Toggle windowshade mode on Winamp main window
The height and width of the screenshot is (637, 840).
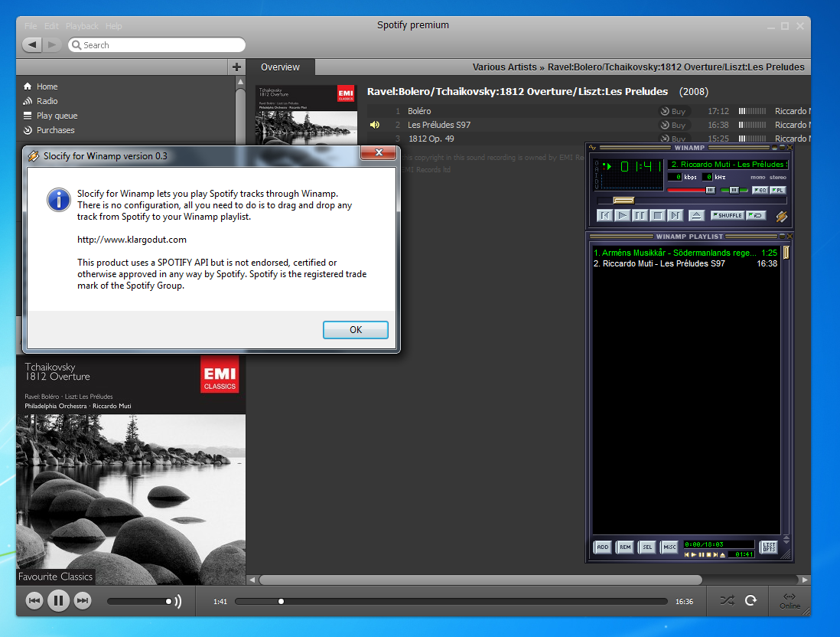coord(782,148)
